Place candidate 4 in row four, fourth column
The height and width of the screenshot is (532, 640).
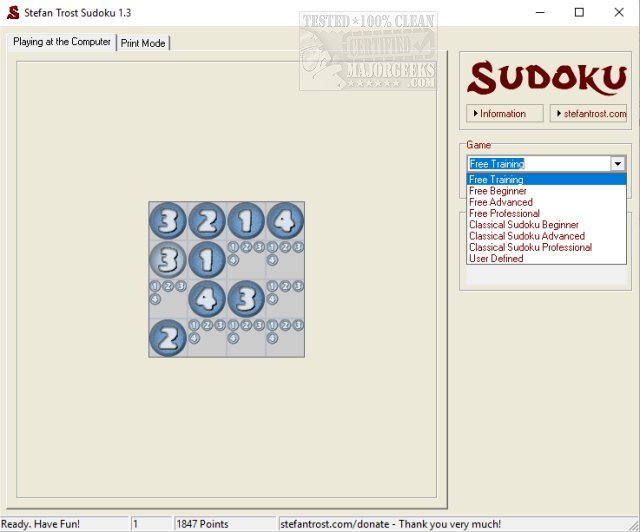coord(272,338)
